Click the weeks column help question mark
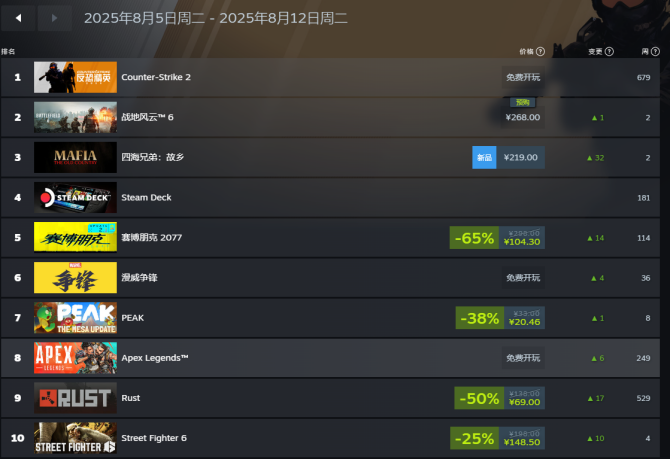The image size is (670, 459). pyautogui.click(x=655, y=52)
